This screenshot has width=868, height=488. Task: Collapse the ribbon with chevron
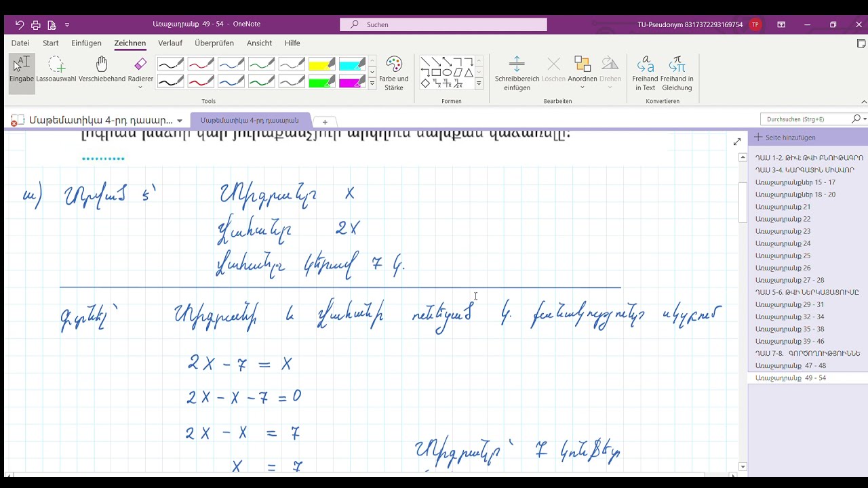[x=863, y=102]
